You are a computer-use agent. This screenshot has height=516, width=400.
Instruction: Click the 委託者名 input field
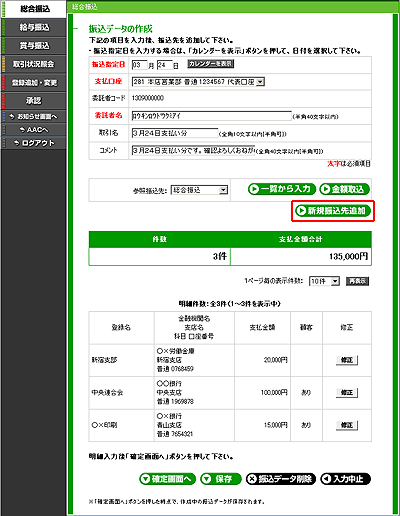click(212, 116)
